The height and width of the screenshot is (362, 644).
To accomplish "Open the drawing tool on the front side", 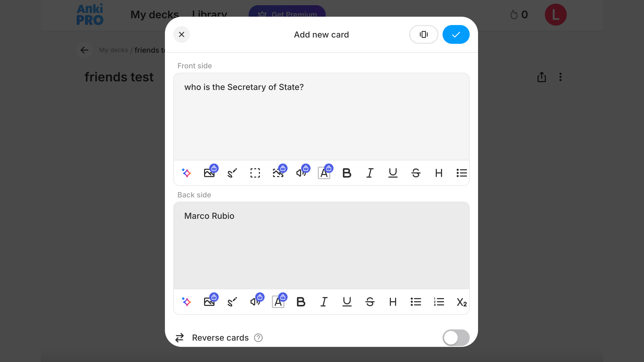I will 232,173.
